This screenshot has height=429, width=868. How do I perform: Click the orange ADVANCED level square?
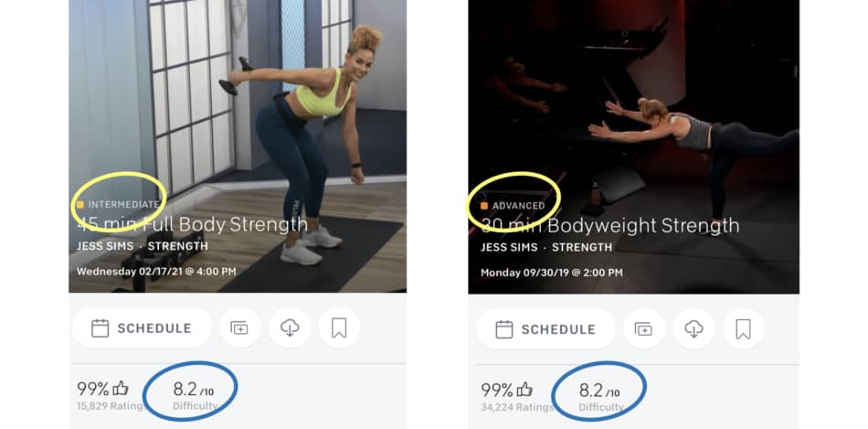484,206
